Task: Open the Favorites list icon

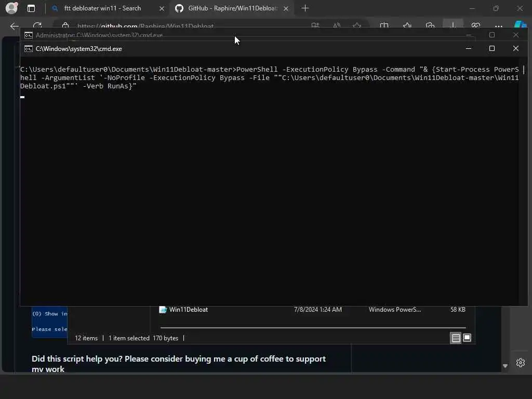Action: [407, 25]
